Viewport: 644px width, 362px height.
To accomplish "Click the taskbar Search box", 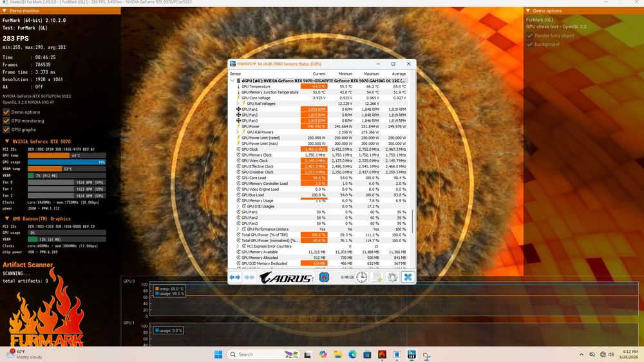I will (x=263, y=354).
